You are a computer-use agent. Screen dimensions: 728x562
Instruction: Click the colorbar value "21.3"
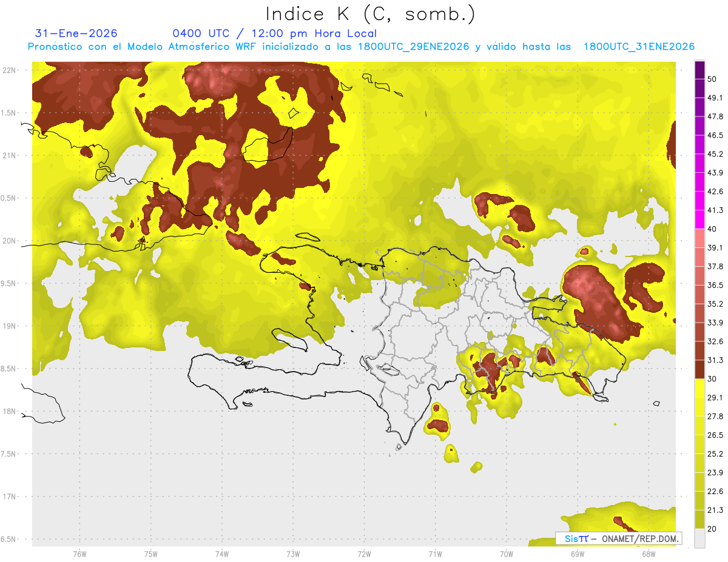pos(715,510)
